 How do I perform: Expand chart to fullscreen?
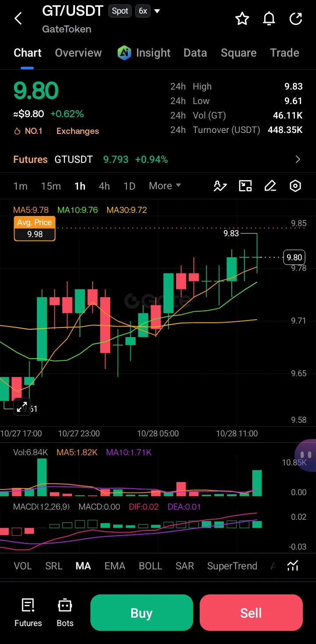[x=22, y=407]
